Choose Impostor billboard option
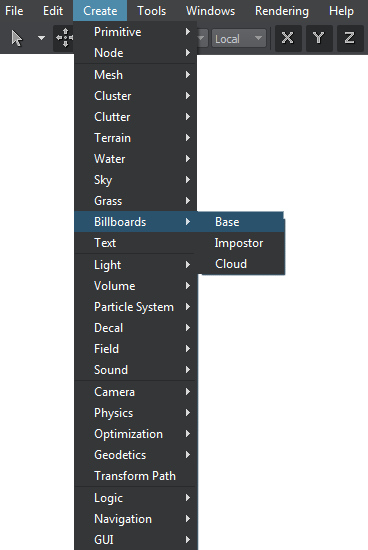The image size is (368, 550). tap(241, 243)
